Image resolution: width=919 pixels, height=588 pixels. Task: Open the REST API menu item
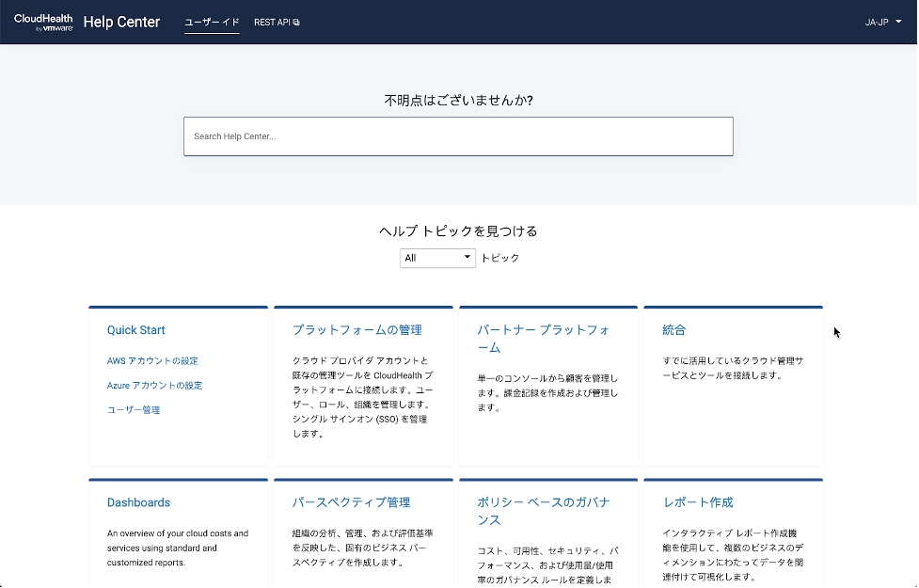[x=273, y=21]
